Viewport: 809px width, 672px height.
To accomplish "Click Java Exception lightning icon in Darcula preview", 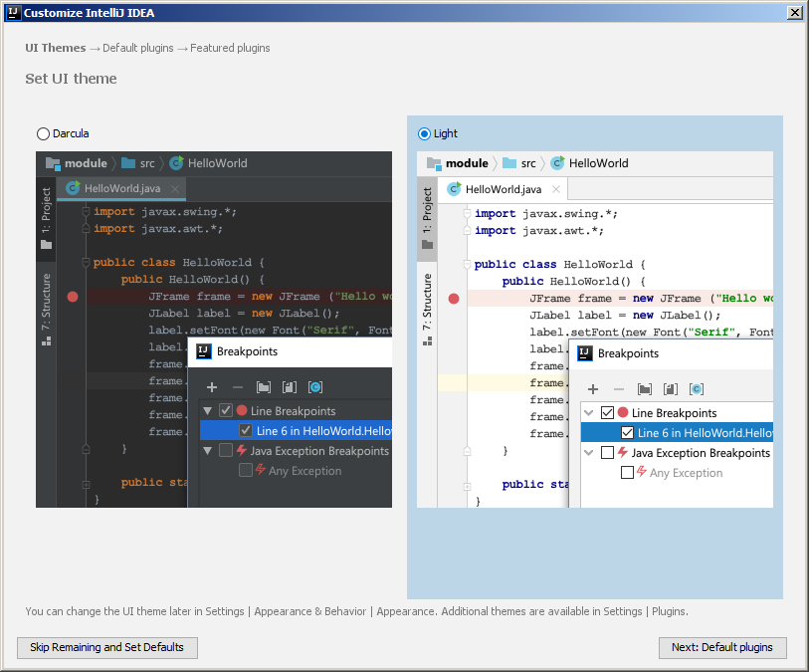I will tap(242, 450).
